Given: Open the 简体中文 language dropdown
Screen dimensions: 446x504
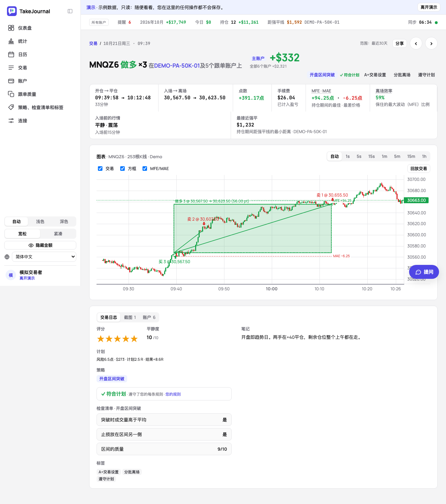Looking at the screenshot, I should coord(44,257).
